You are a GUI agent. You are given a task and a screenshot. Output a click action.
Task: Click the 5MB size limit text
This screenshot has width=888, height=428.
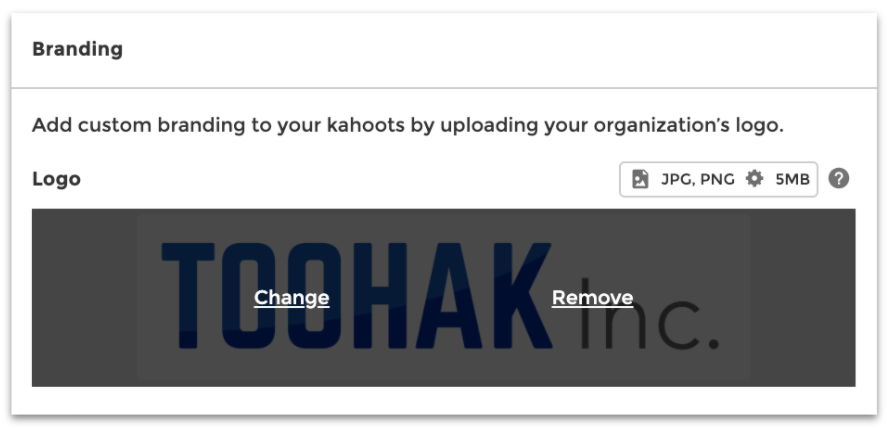pos(792,179)
